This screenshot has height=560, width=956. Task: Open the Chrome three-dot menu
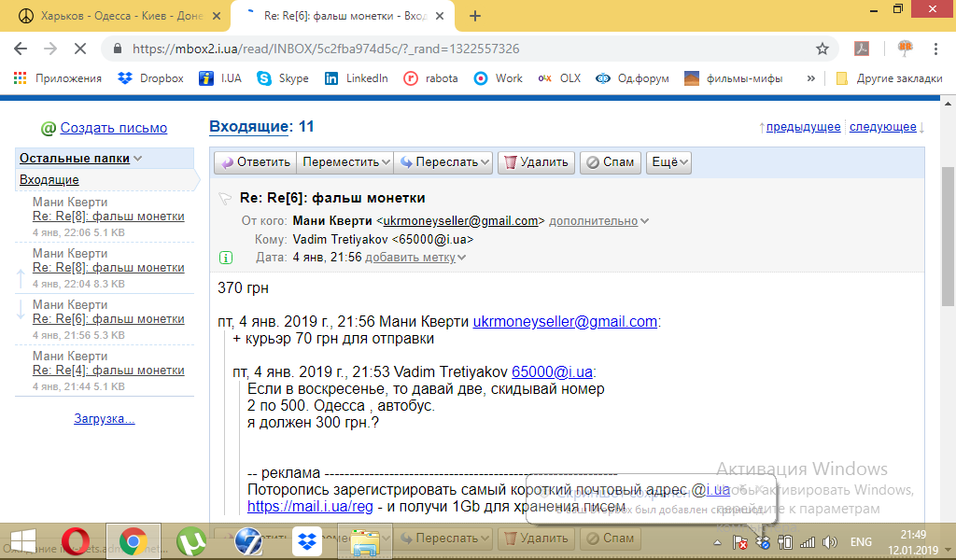pyautogui.click(x=935, y=49)
